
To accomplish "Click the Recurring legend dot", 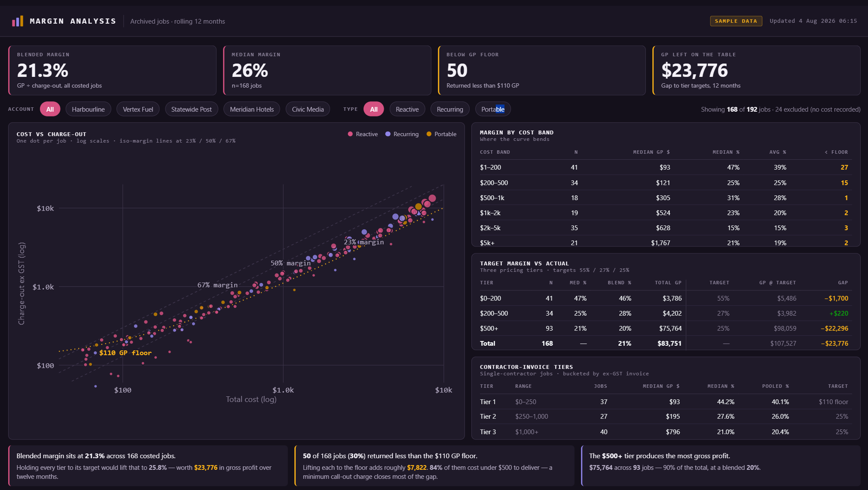I will click(x=388, y=134).
